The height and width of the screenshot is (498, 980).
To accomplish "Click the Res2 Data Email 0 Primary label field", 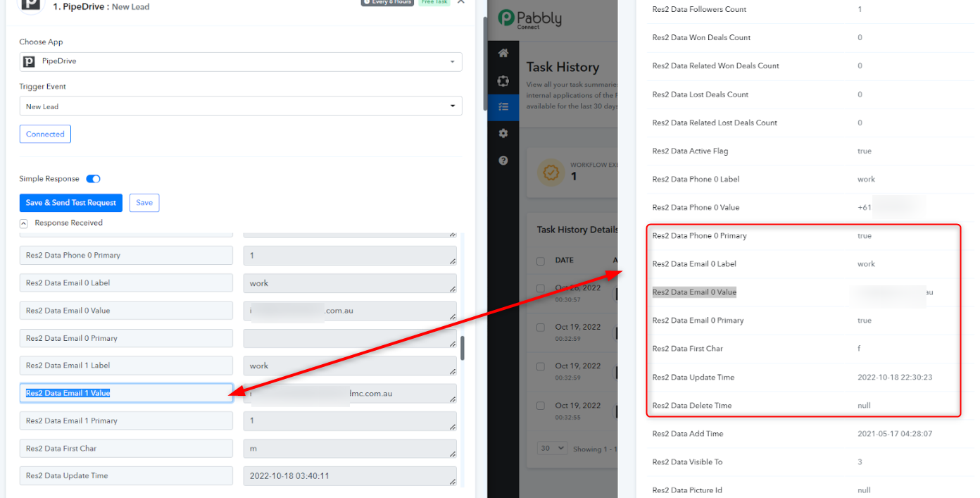I will 126,338.
